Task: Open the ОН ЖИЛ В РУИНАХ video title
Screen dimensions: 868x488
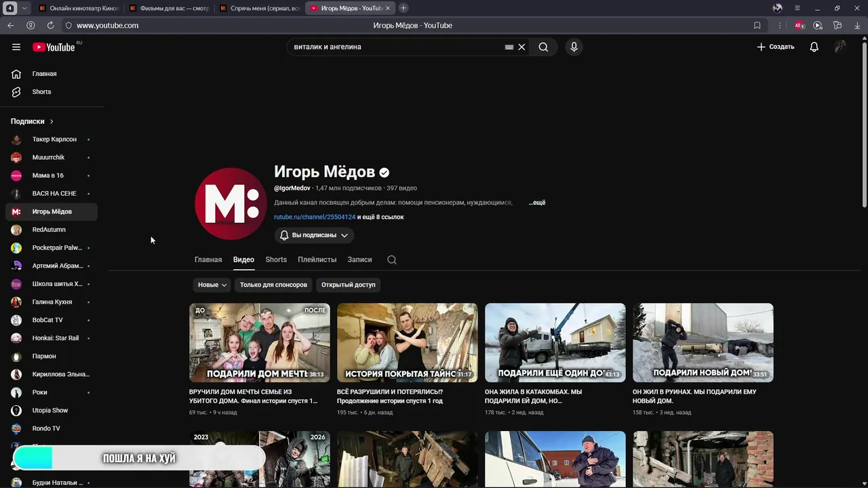Action: click(694, 396)
